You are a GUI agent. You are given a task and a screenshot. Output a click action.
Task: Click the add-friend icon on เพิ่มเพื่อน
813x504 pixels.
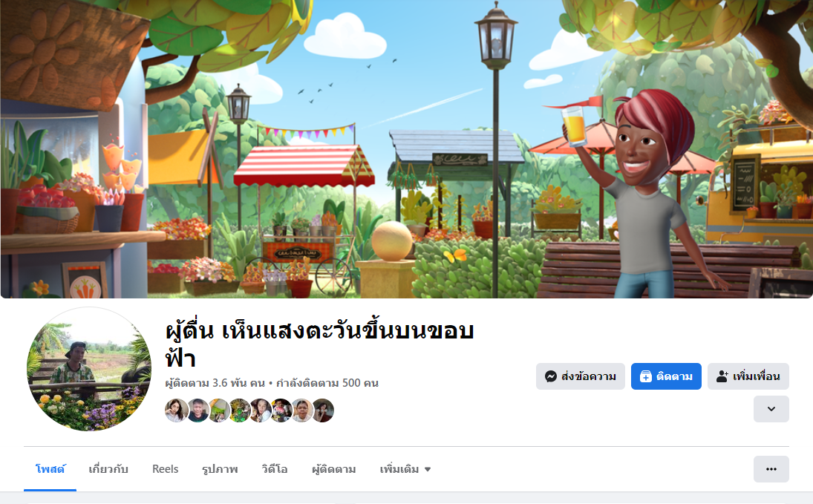(722, 376)
